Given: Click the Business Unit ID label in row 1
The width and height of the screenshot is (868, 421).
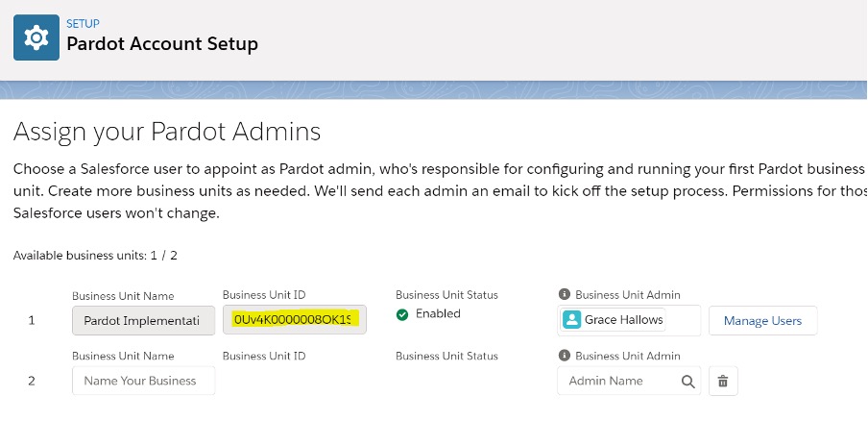Looking at the screenshot, I should pos(264,295).
